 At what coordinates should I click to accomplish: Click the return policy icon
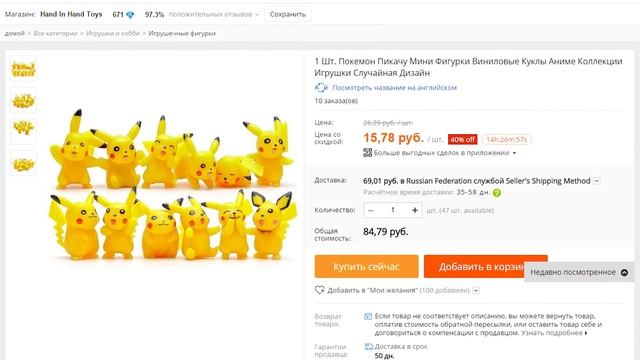point(368,316)
